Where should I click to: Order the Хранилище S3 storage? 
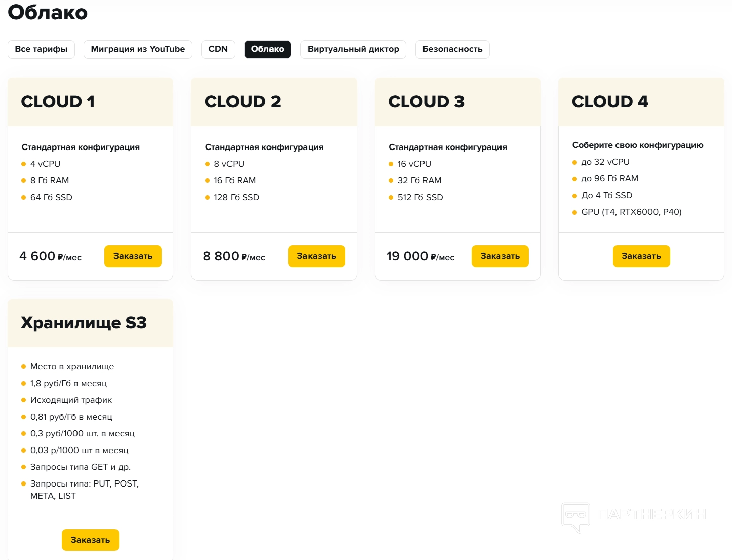tap(90, 540)
